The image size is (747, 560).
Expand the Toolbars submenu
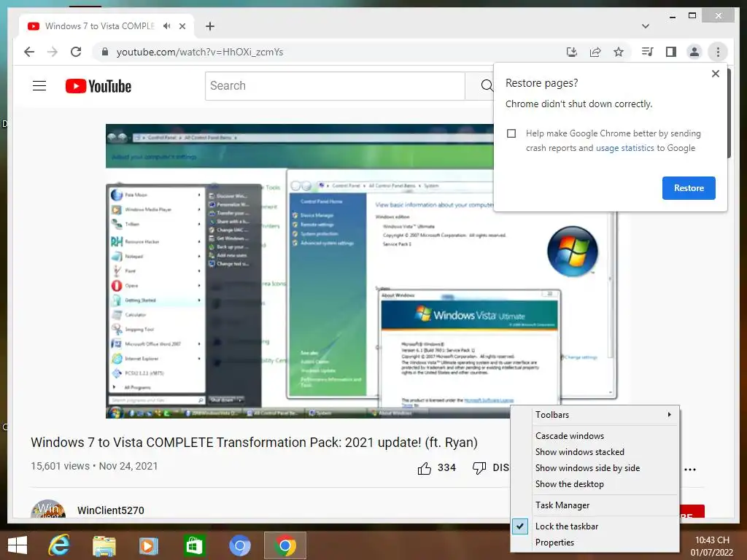595,415
